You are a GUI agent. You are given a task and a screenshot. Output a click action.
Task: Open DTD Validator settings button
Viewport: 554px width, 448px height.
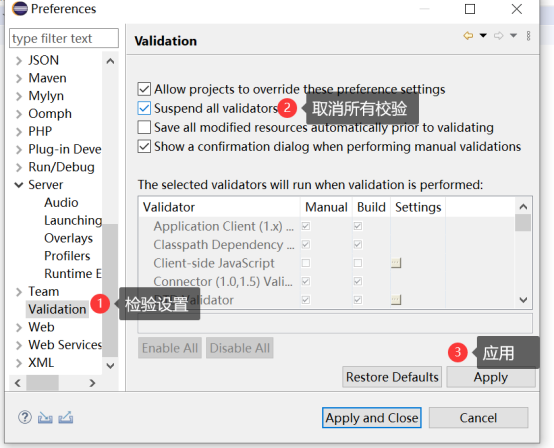point(396,300)
